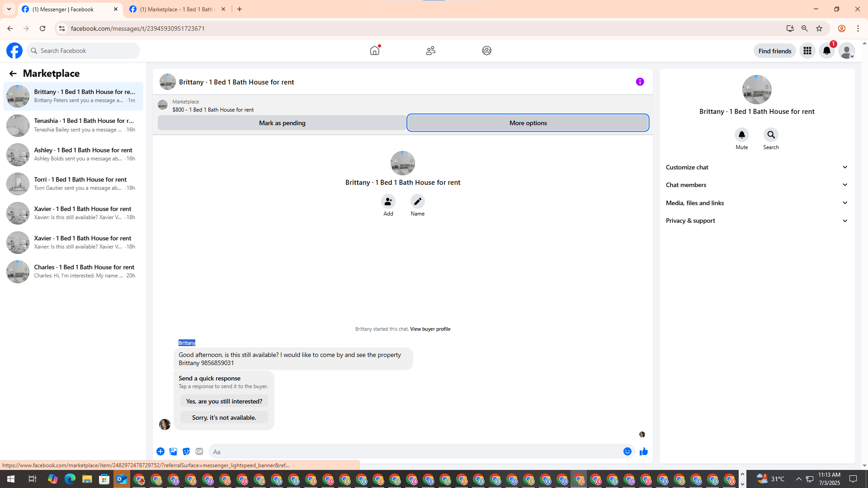Viewport: 868px width, 488px height.
Task: Click the Aa message input field
Action: pyautogui.click(x=414, y=451)
